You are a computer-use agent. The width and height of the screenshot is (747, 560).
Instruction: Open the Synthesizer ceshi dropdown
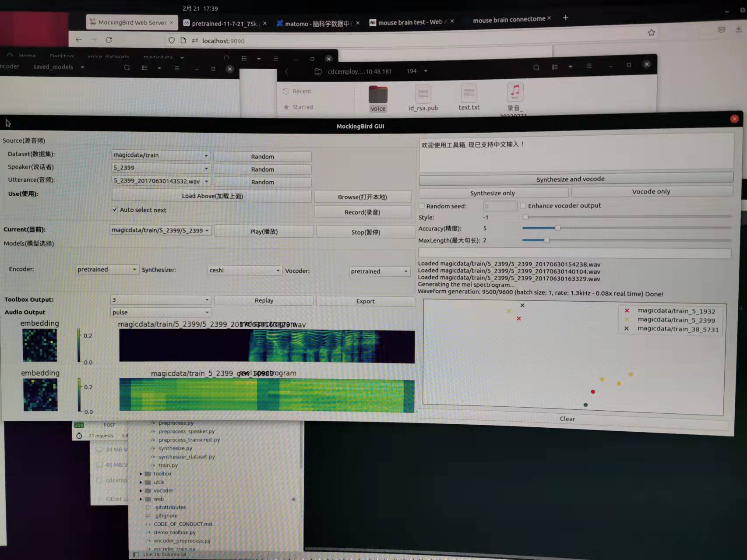245,270
